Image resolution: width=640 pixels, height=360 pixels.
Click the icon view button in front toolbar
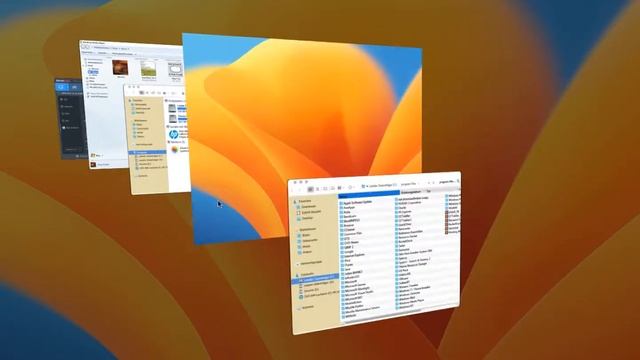click(311, 189)
